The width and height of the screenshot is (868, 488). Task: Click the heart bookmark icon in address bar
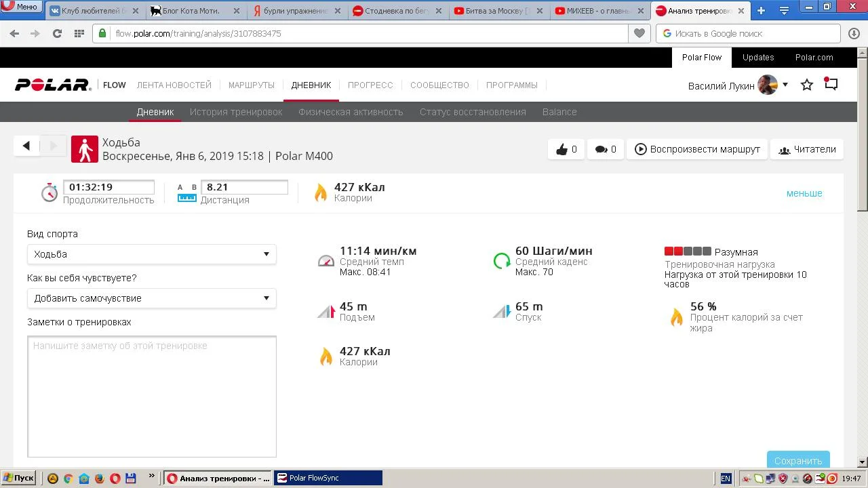pos(638,33)
